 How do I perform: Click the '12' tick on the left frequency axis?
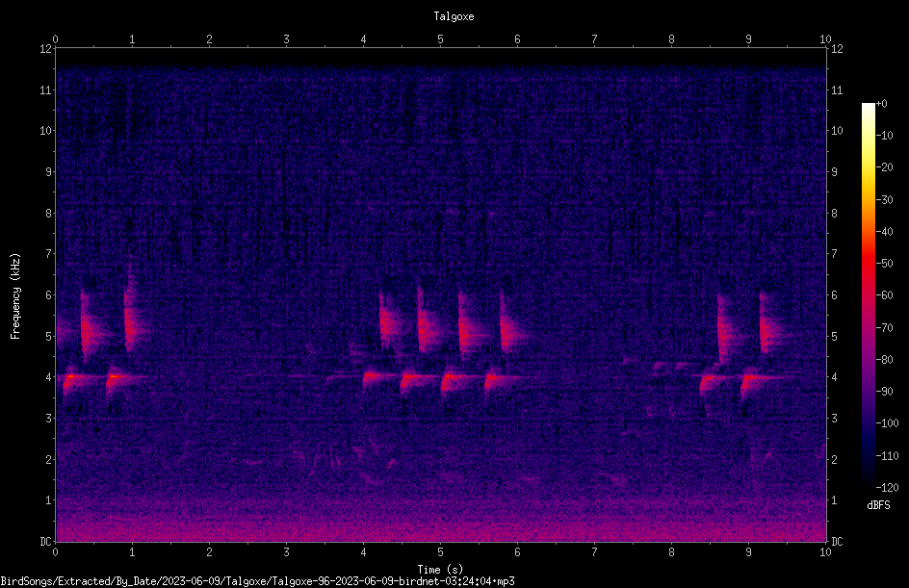[45, 49]
